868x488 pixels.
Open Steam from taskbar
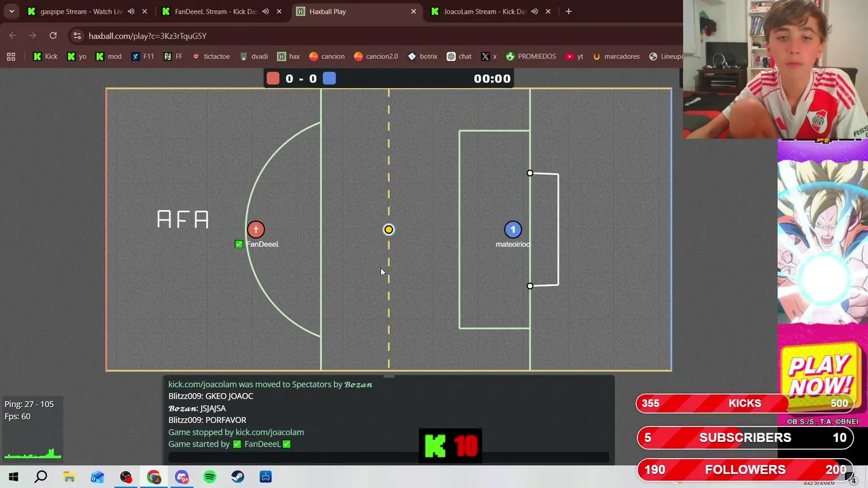(237, 477)
